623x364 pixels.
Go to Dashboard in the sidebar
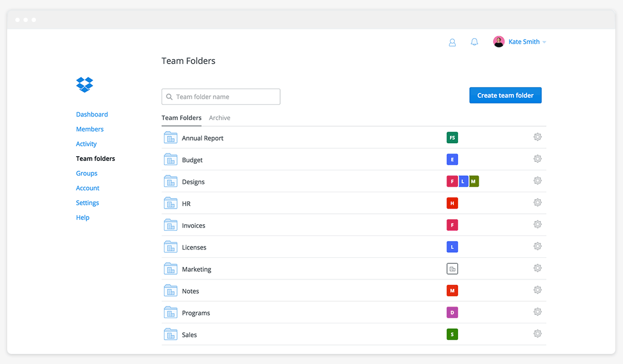tap(92, 114)
